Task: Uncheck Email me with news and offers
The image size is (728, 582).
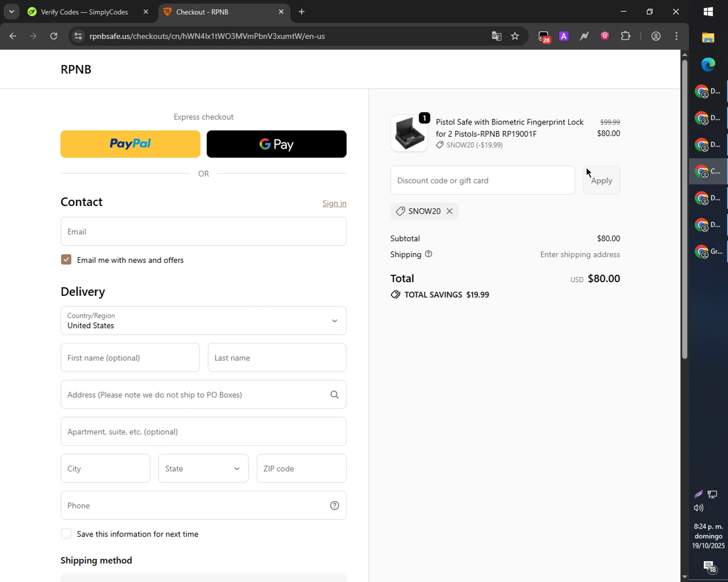Action: (66, 259)
